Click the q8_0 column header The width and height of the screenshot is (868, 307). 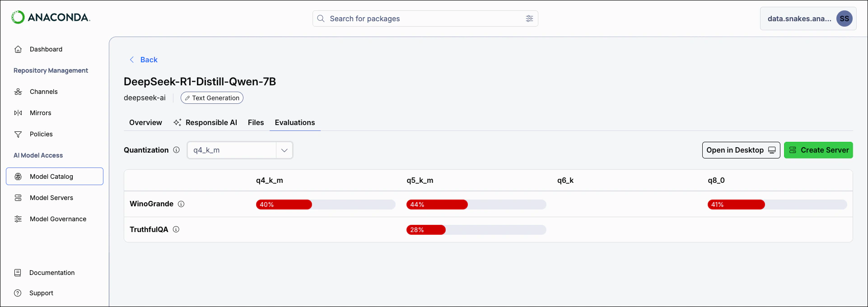(x=716, y=180)
